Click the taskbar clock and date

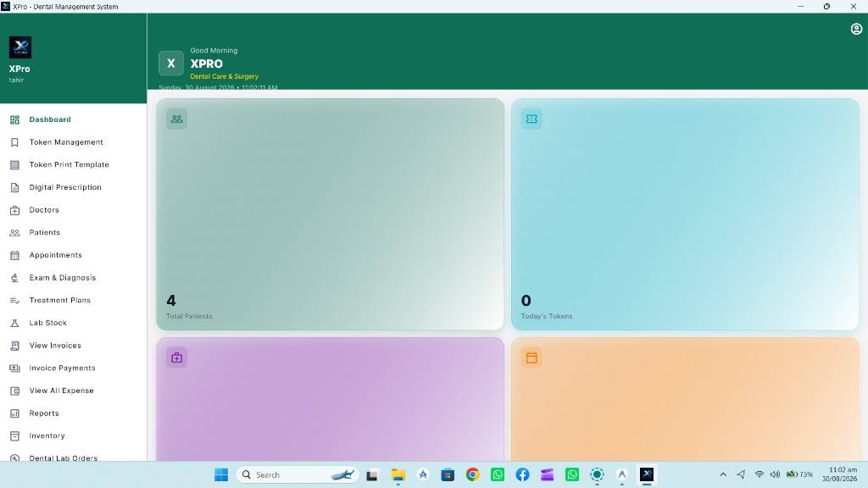(840, 474)
